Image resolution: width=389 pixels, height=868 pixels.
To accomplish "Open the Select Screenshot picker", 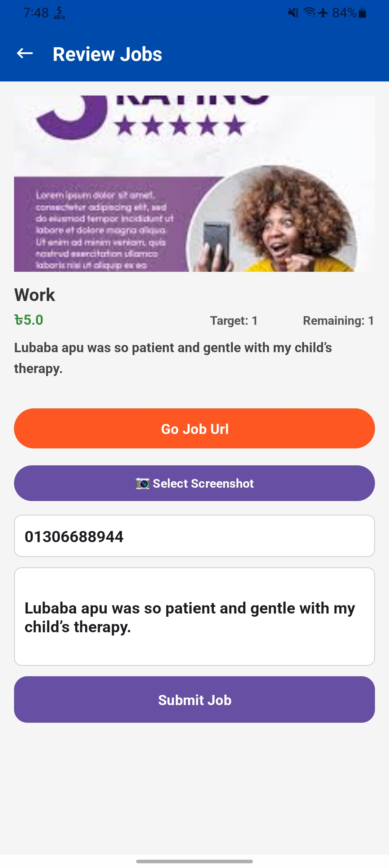I will tap(194, 483).
